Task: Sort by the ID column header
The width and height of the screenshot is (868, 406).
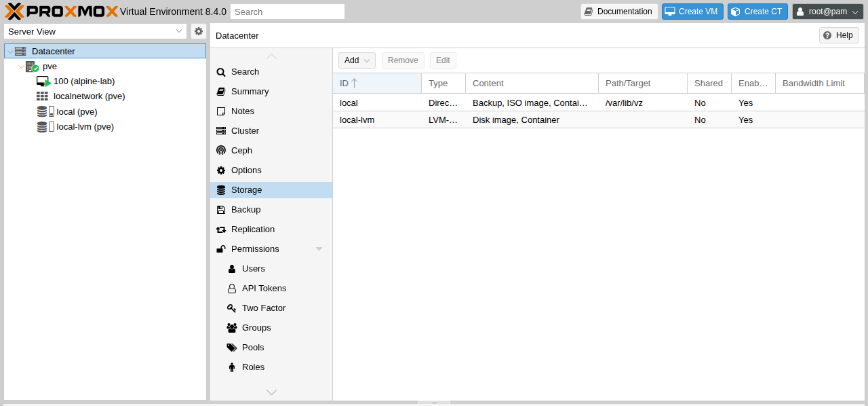Action: point(377,84)
